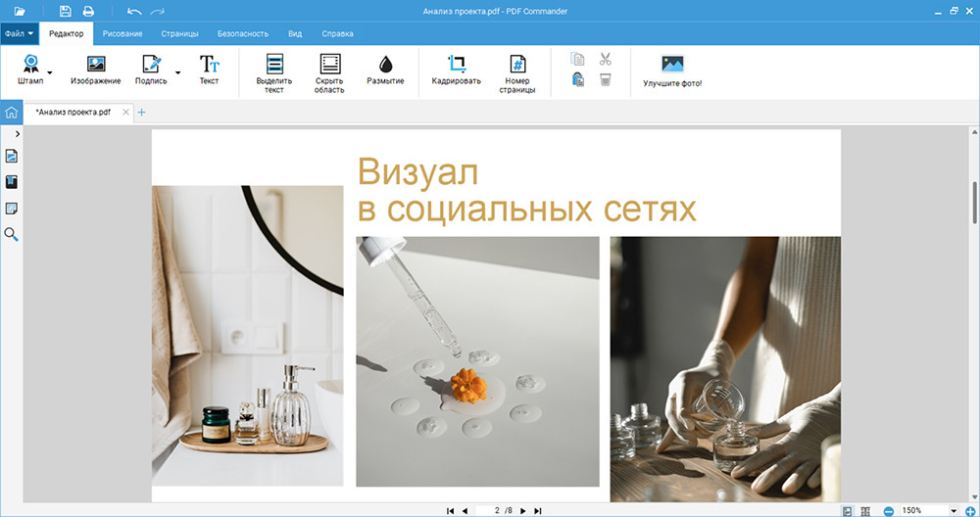Click the copy icon in the ribbon
This screenshot has height=517, width=980.
click(577, 60)
